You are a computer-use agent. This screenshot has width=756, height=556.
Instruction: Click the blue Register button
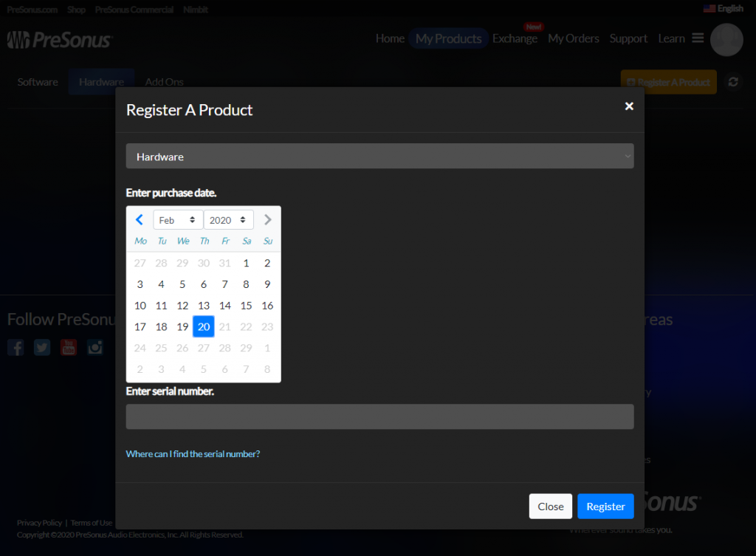pos(605,507)
